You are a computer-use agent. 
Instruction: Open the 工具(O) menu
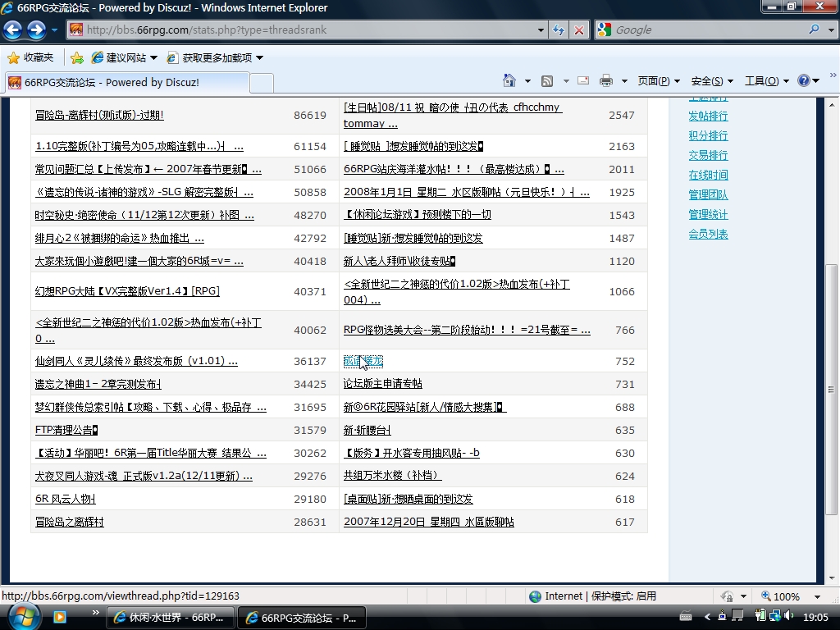[x=767, y=81]
